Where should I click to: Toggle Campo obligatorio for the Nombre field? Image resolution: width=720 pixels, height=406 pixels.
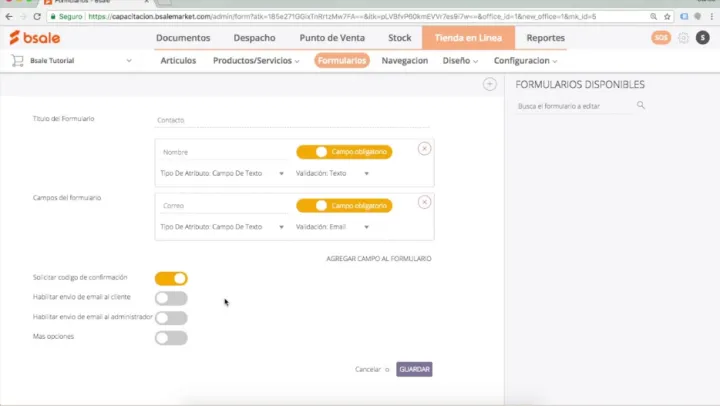[x=344, y=152]
